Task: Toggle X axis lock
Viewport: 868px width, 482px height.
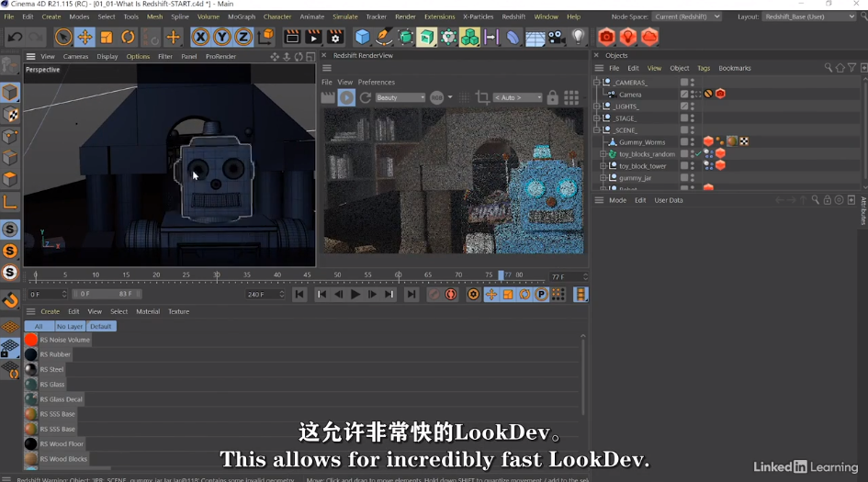Action: click(x=200, y=37)
